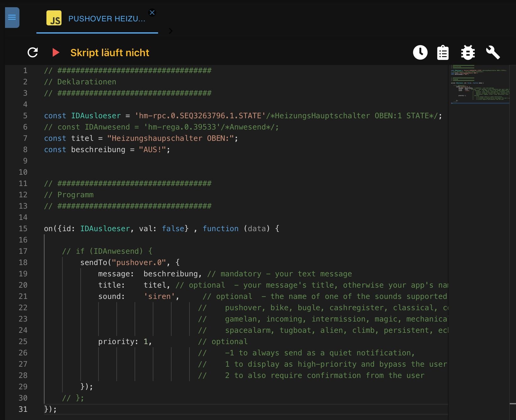Toggle debug mode bug icon
Image resolution: width=516 pixels, height=420 pixels.
468,52
